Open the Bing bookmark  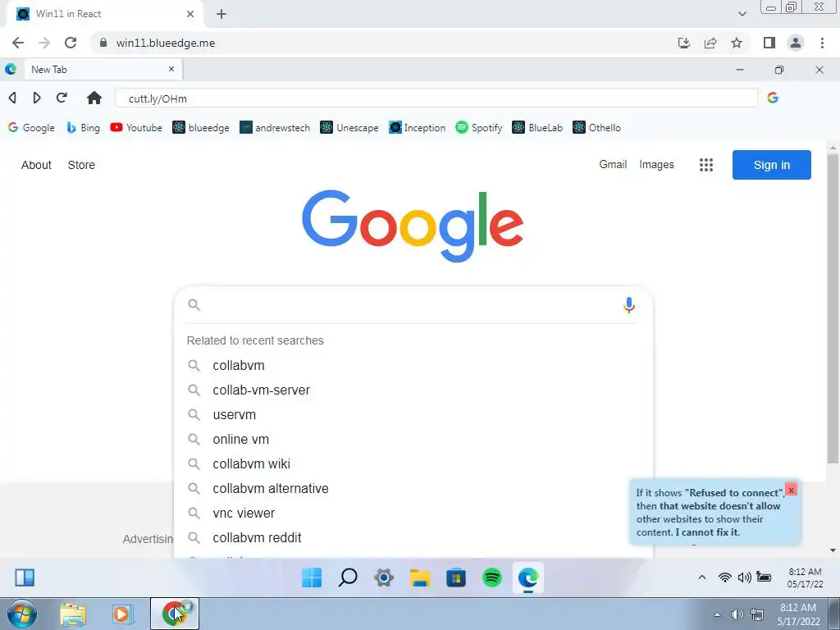coord(83,127)
